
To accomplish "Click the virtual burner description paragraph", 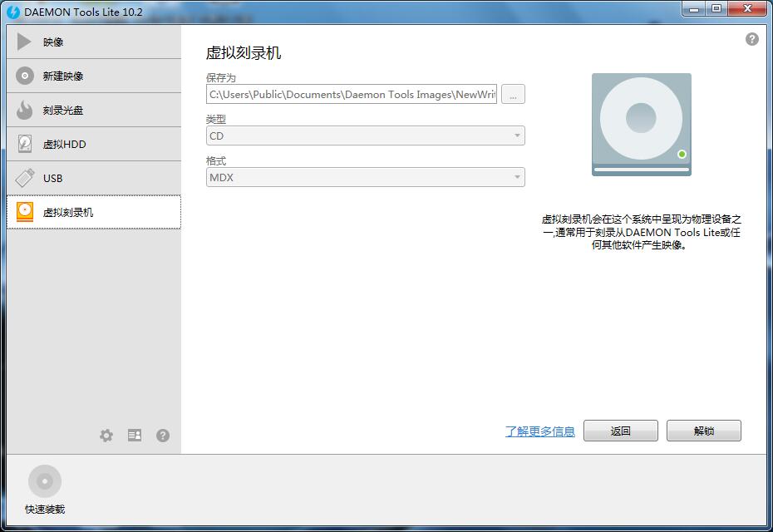I will tap(642, 232).
